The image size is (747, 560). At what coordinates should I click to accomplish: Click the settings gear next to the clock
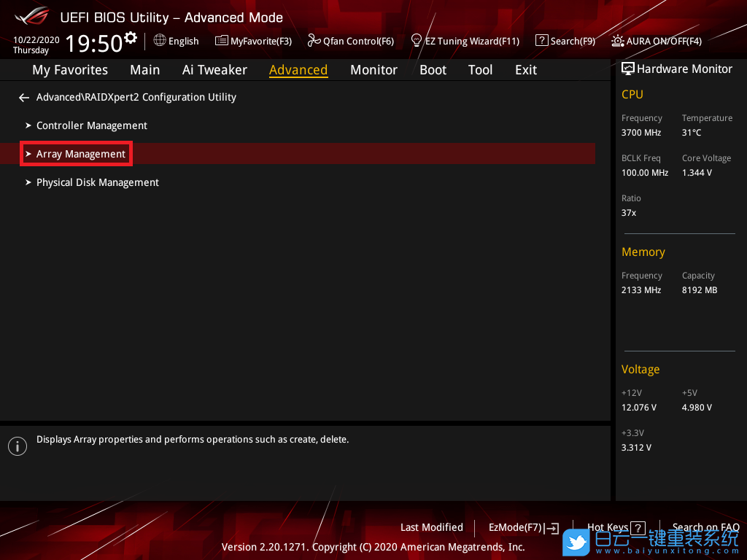(x=131, y=37)
